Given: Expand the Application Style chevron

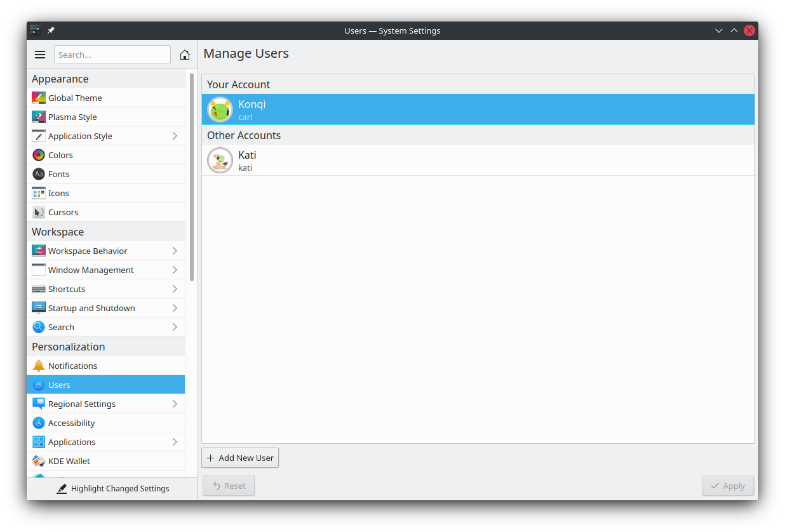Looking at the screenshot, I should 175,136.
